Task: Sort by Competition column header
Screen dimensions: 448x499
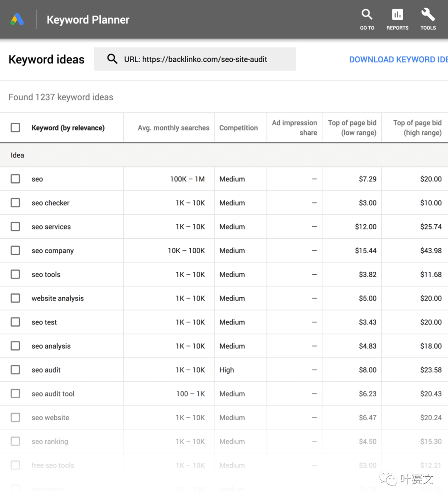Action: [x=239, y=128]
